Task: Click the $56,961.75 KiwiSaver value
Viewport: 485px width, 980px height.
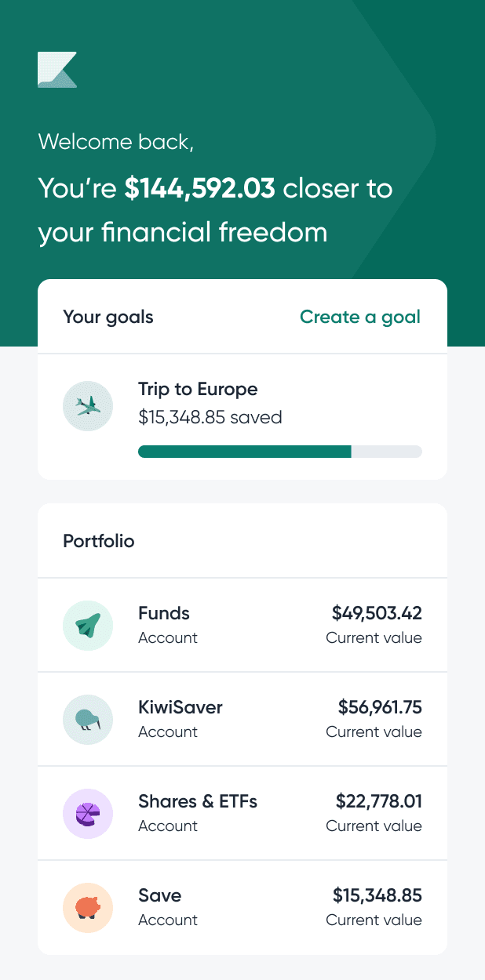Action: pos(380,707)
